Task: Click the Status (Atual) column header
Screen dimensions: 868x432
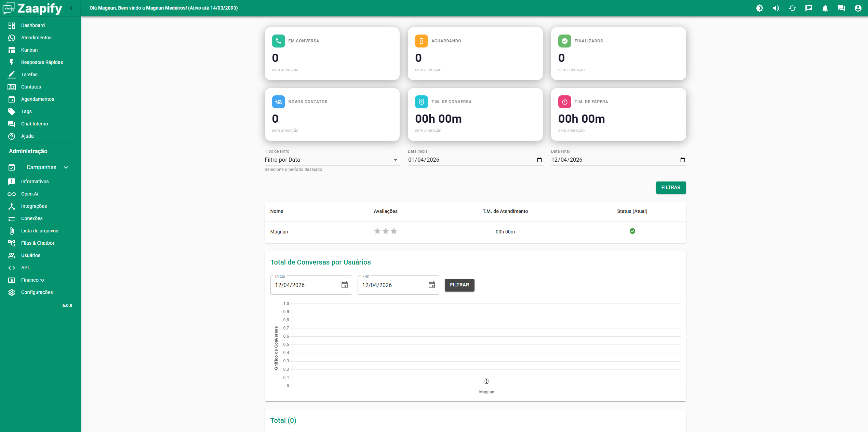Action: point(632,211)
